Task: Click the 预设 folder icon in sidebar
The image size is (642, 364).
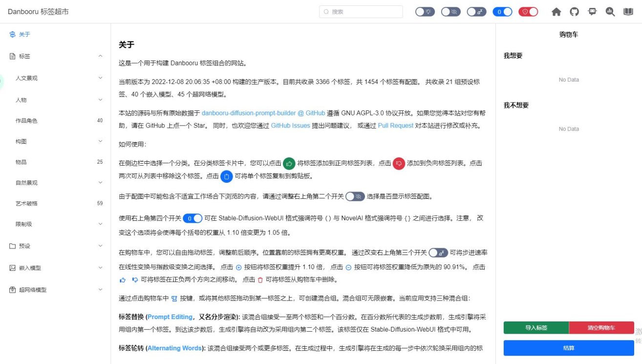Action: (x=13, y=246)
